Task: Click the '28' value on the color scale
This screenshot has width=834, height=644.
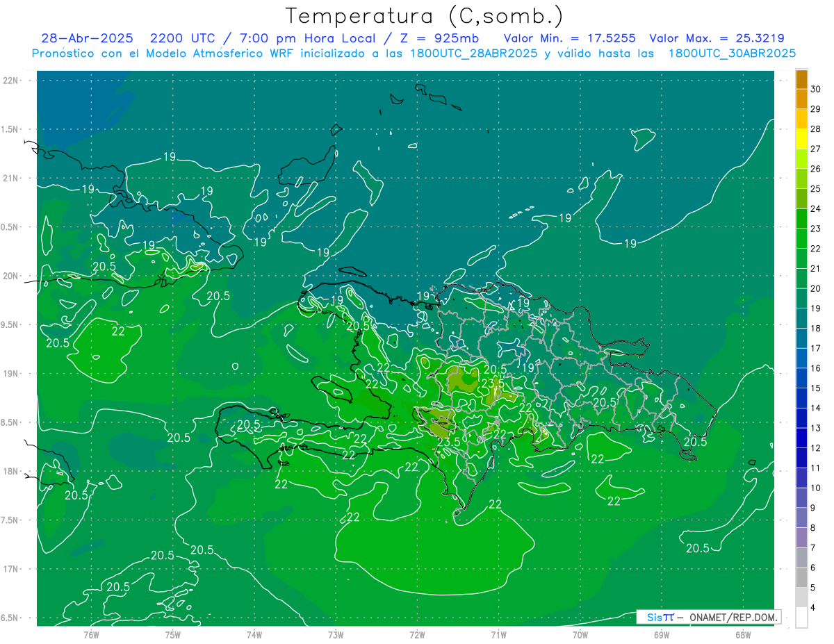Action: click(x=817, y=129)
